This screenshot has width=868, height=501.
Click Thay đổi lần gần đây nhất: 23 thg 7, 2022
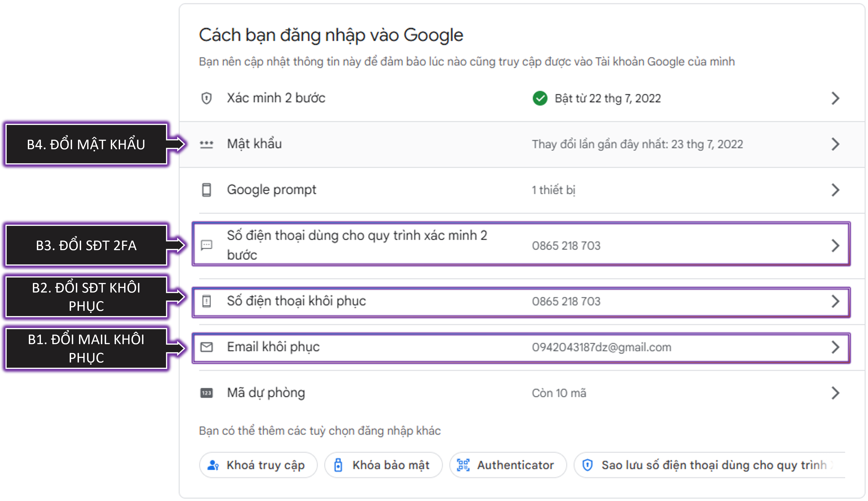pyautogui.click(x=638, y=144)
